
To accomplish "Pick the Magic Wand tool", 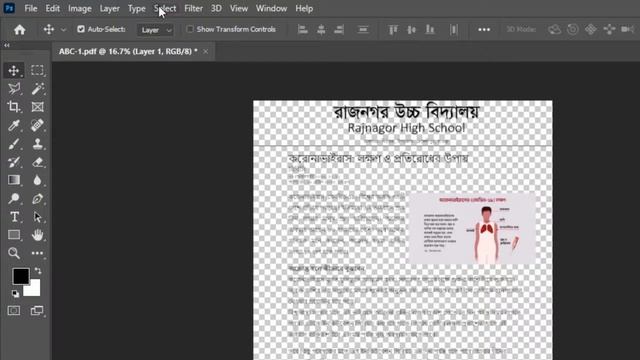I will click(37, 89).
